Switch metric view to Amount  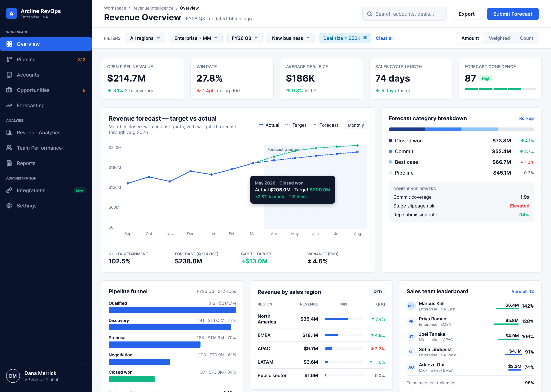470,38
